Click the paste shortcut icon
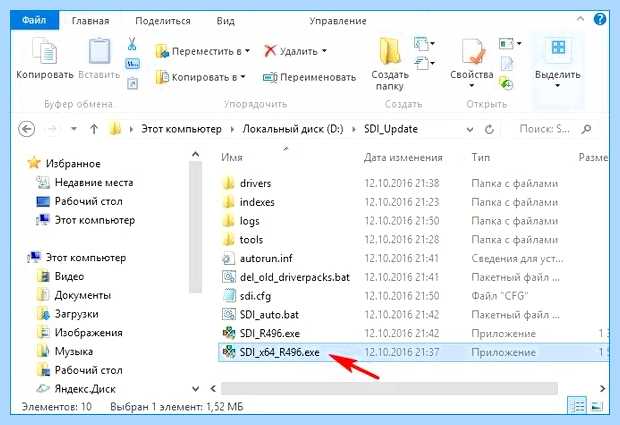620x425 pixels. (132, 83)
